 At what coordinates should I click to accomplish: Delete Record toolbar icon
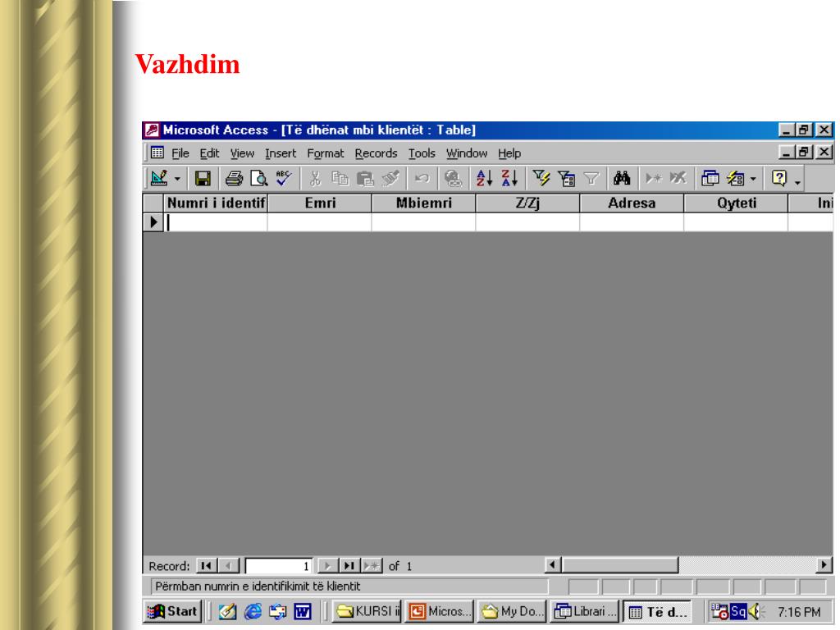tap(678, 178)
